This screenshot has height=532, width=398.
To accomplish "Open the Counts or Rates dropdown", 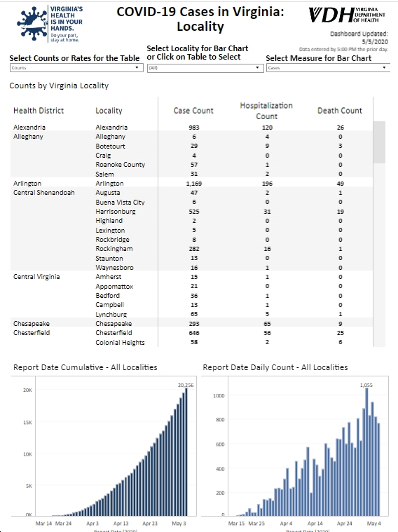I will tap(76, 68).
